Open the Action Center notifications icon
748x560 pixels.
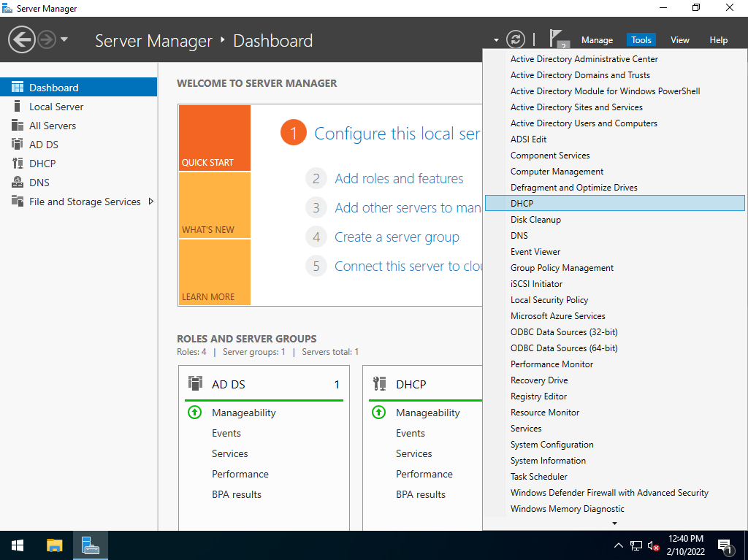tap(725, 545)
